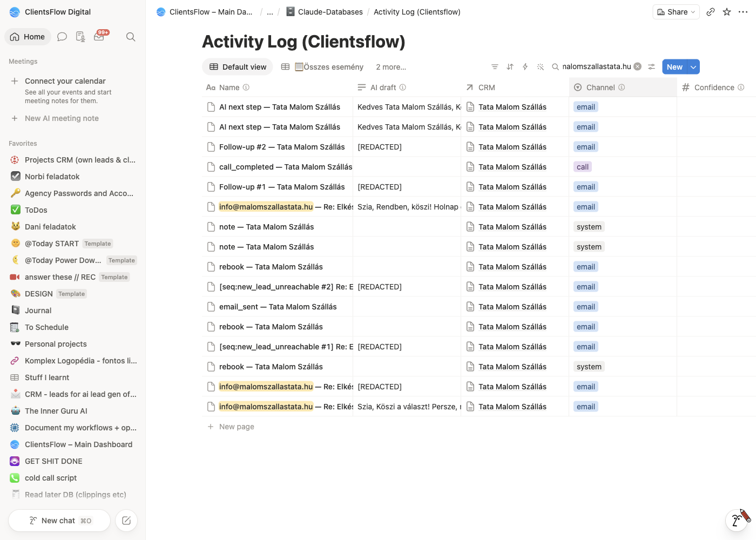756x540 pixels.
Task: Expand the collapsed breadcrumb ellipsis
Action: (x=270, y=12)
